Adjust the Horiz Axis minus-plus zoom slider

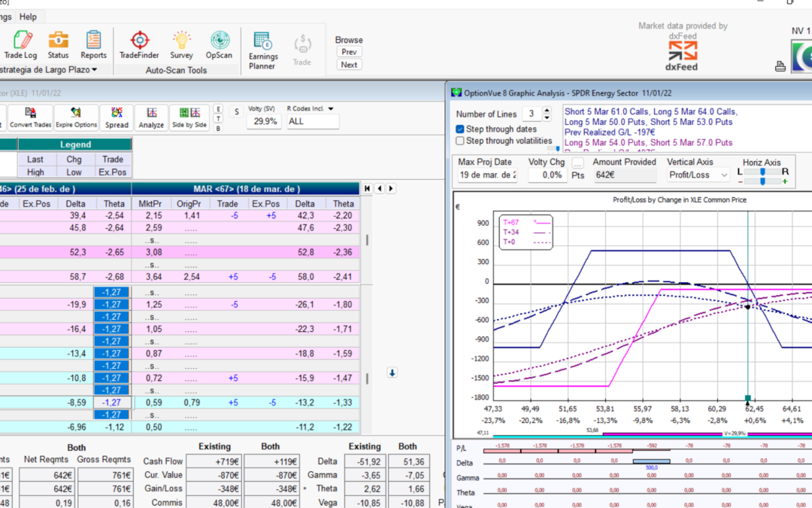762,181
